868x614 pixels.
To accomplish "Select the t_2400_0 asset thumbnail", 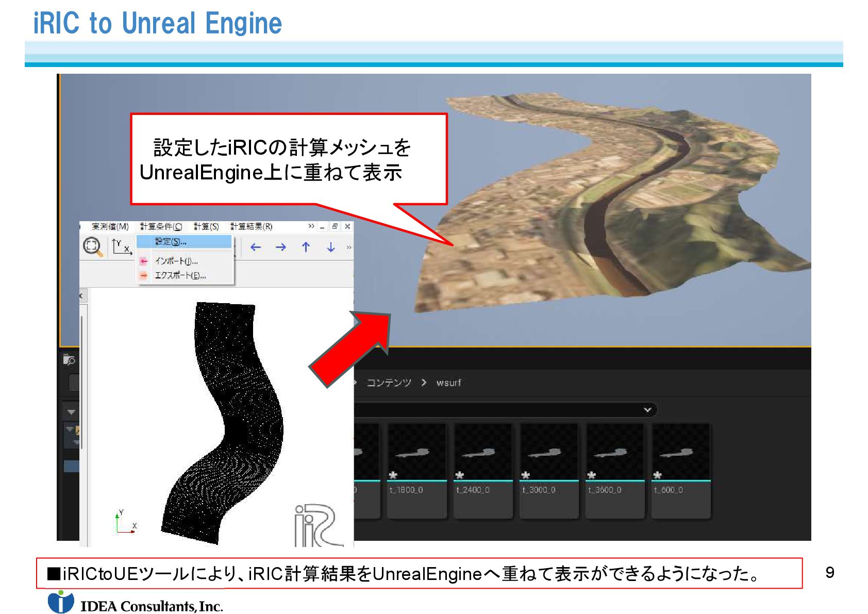I will [483, 452].
